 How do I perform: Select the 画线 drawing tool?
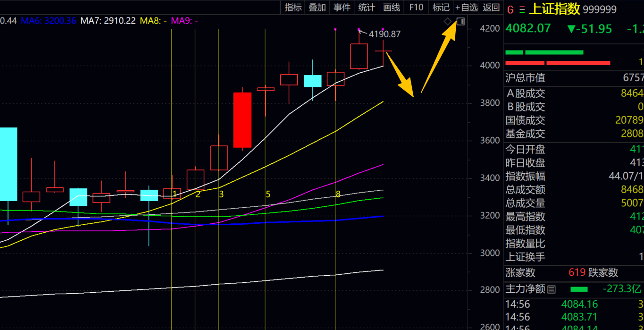click(x=392, y=7)
